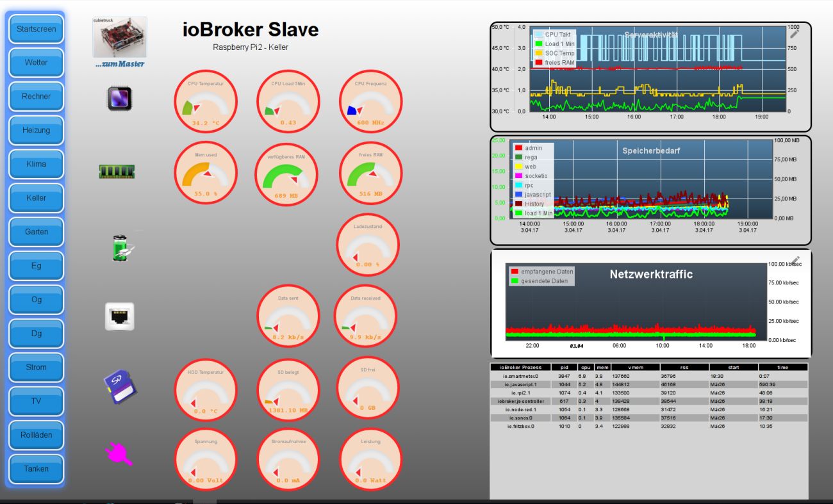Click the CPU Temperatur gauge
This screenshot has width=833, height=504.
[x=206, y=102]
